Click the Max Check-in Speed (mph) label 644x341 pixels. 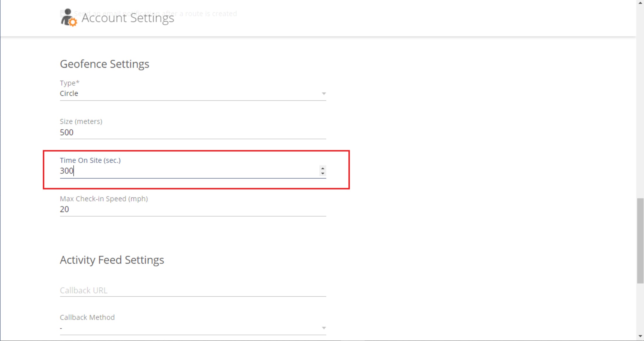pos(104,199)
